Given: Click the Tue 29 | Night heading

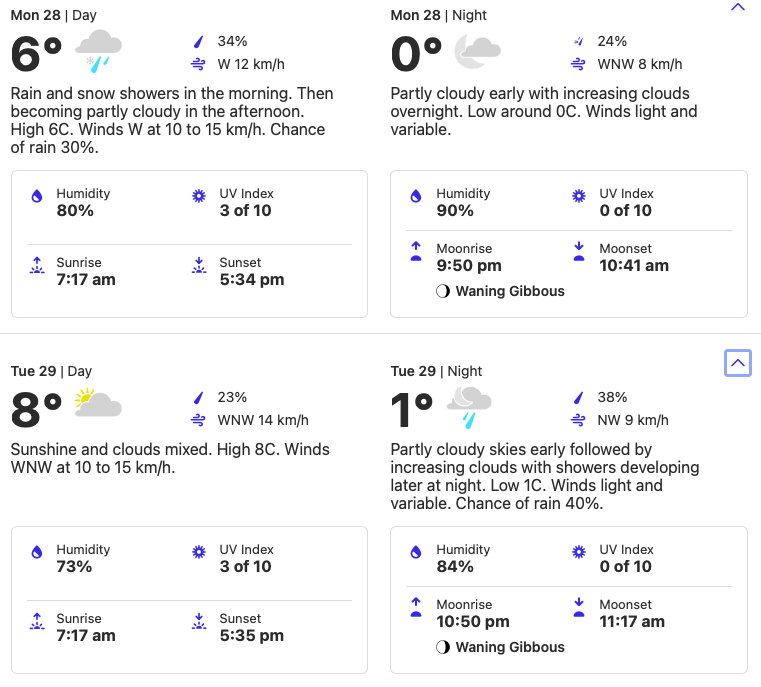Looking at the screenshot, I should coord(437,371).
